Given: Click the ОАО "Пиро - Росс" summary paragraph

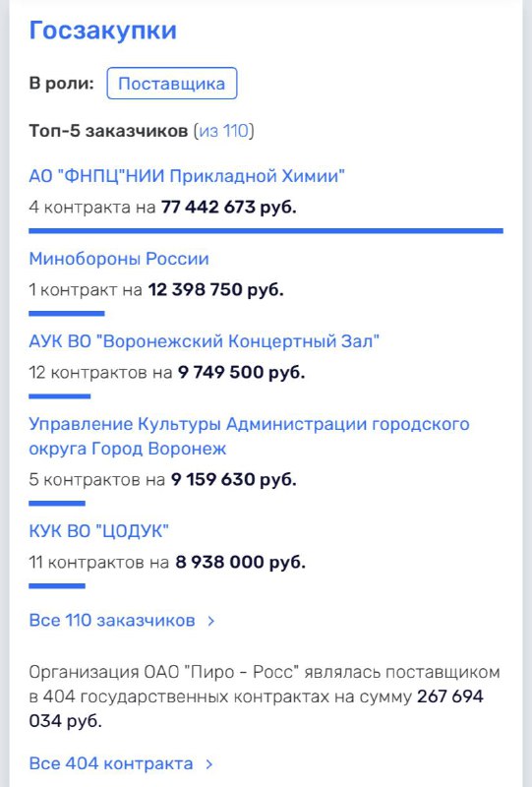Looking at the screenshot, I should pos(264,696).
